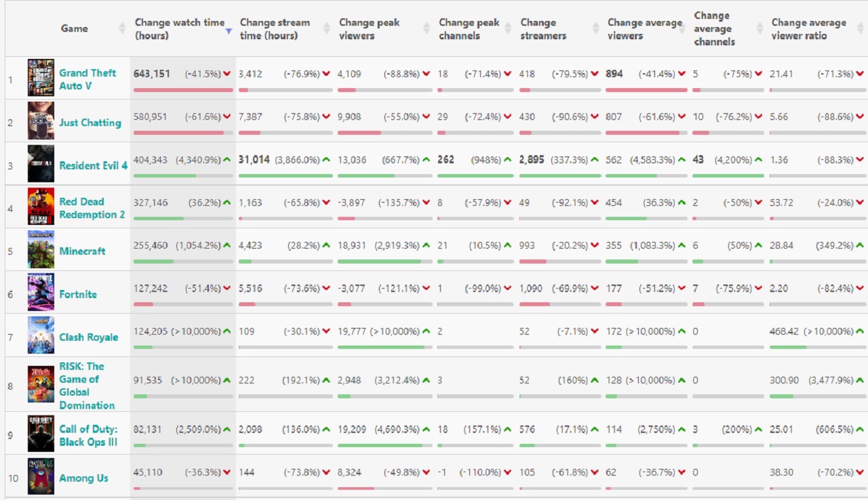
Task: Open the Call of Duty: Black Ops III thumbnail
Action: (41, 434)
